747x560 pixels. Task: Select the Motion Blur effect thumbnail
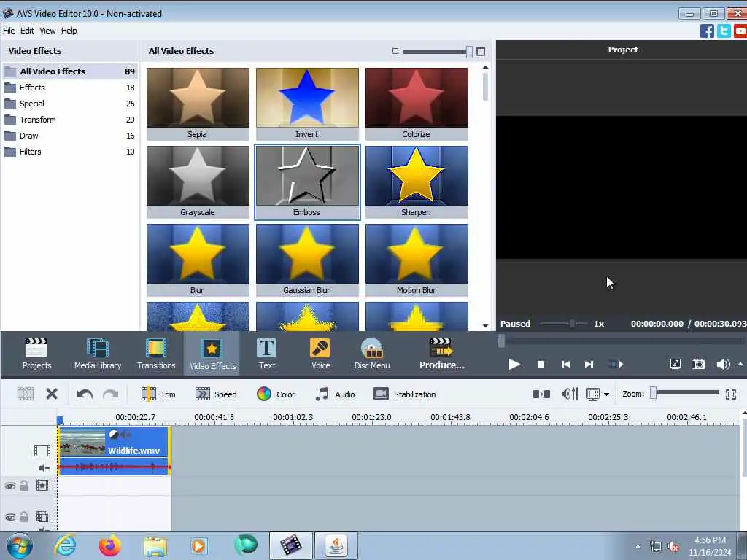pos(417,260)
